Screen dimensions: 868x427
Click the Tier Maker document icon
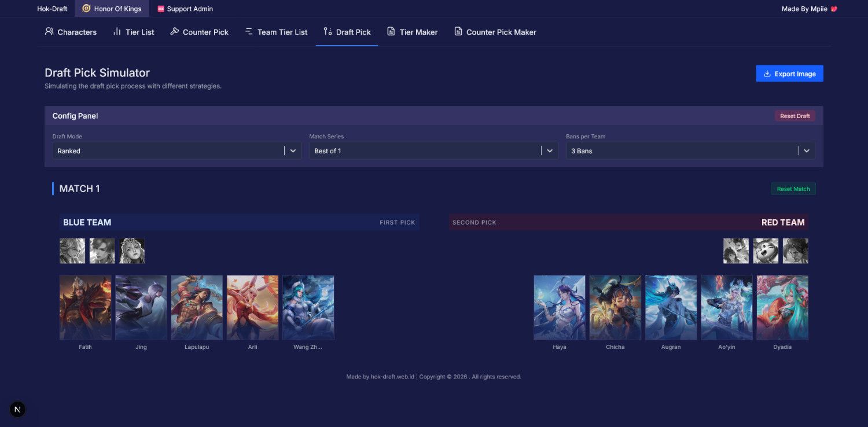coord(391,31)
